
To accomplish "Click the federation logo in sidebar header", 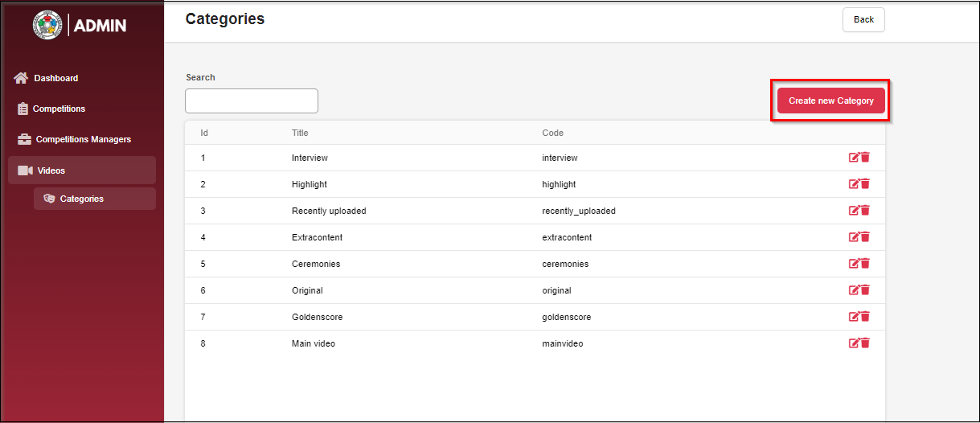I will click(47, 25).
